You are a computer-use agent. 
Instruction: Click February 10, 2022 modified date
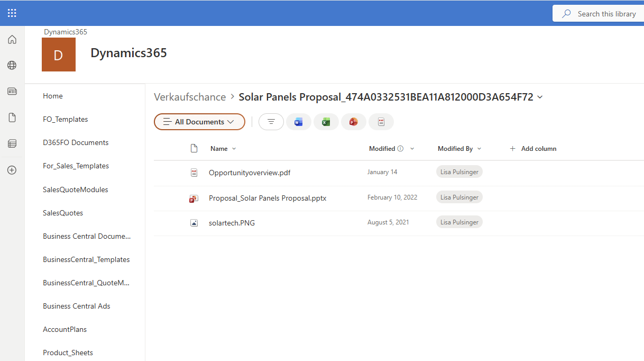pyautogui.click(x=392, y=197)
